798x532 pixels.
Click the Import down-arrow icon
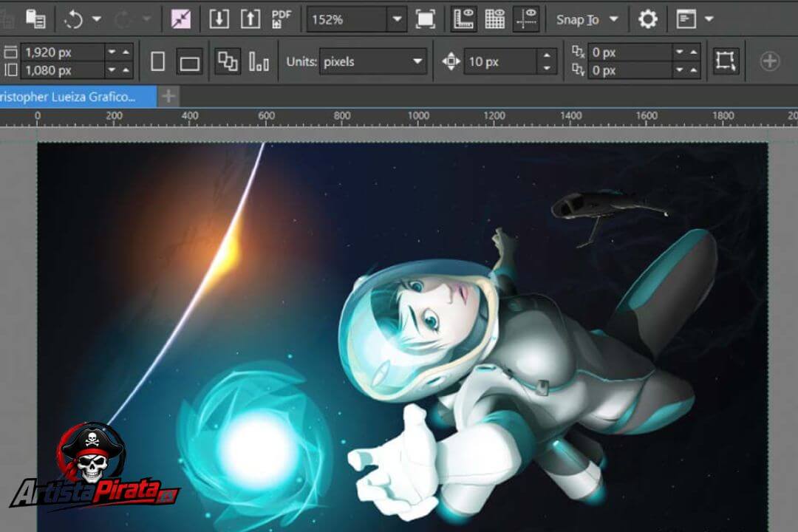[x=219, y=19]
